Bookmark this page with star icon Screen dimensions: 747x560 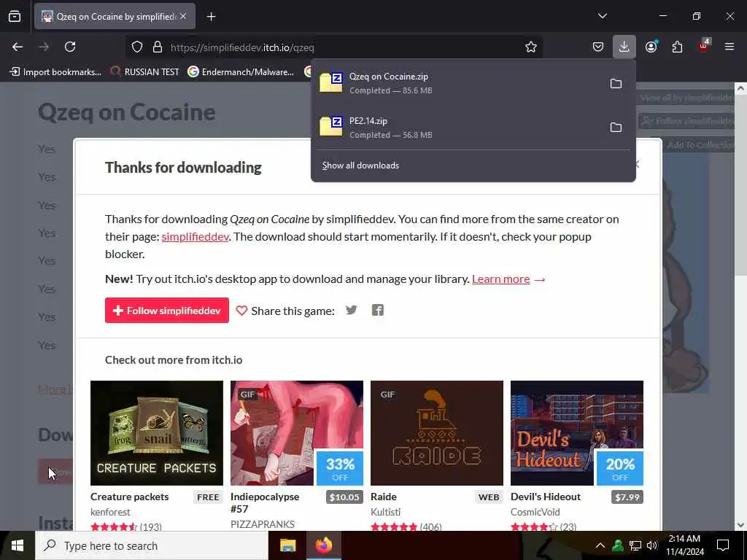pos(531,47)
